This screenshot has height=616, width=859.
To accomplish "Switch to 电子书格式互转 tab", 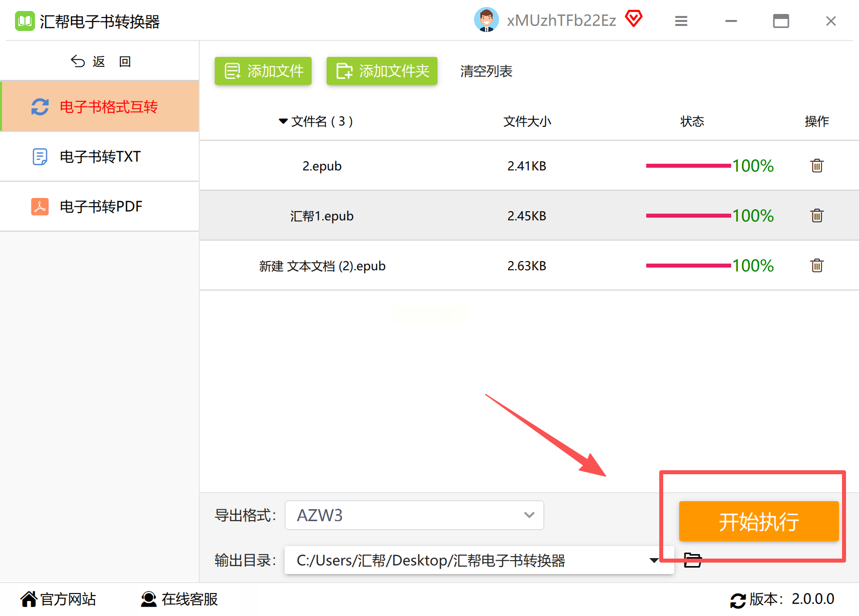I will 100,106.
